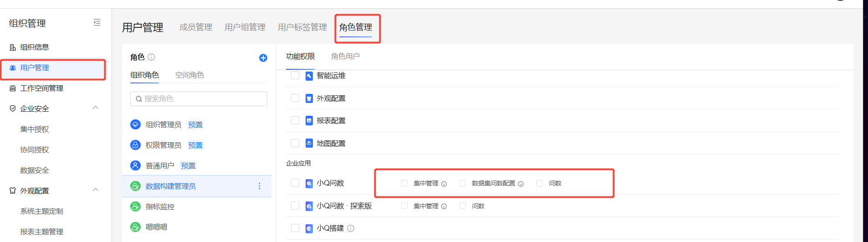This screenshot has width=868, height=242.
Task: Select 组织管理员 role name
Action: pyautogui.click(x=163, y=125)
